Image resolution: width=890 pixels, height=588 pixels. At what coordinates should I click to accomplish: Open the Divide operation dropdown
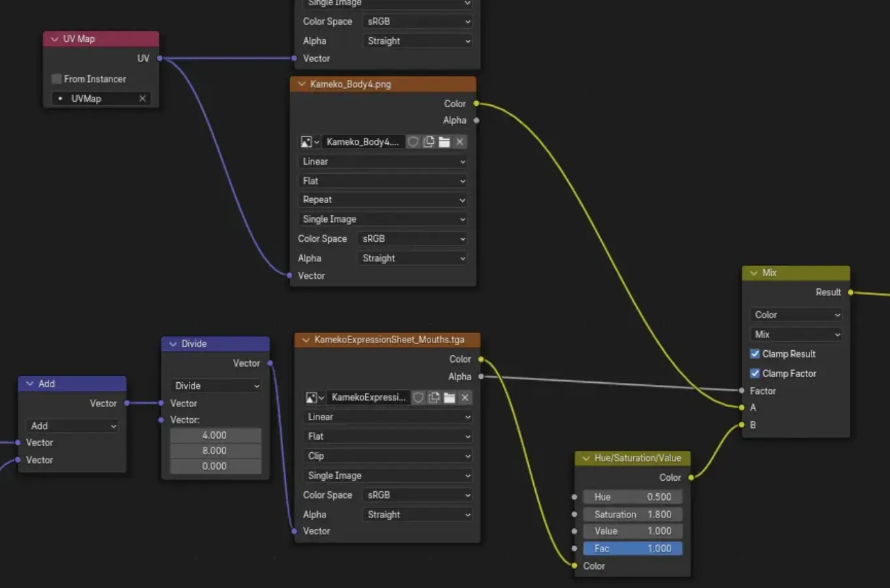tap(216, 386)
